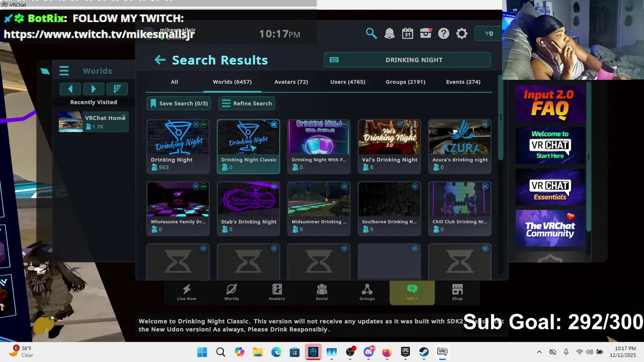Image resolution: width=644 pixels, height=362 pixels.
Task: Switch to the Events (274) tab
Action: click(x=463, y=82)
